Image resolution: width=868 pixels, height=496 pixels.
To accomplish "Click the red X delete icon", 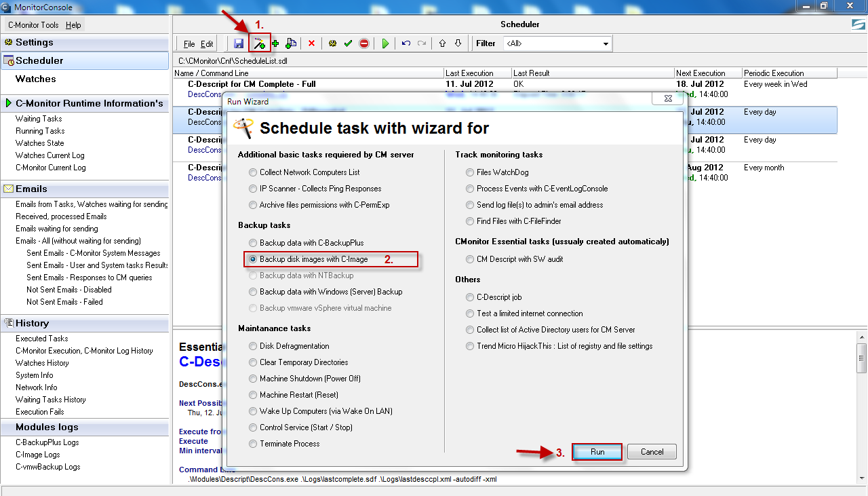I will coord(312,43).
